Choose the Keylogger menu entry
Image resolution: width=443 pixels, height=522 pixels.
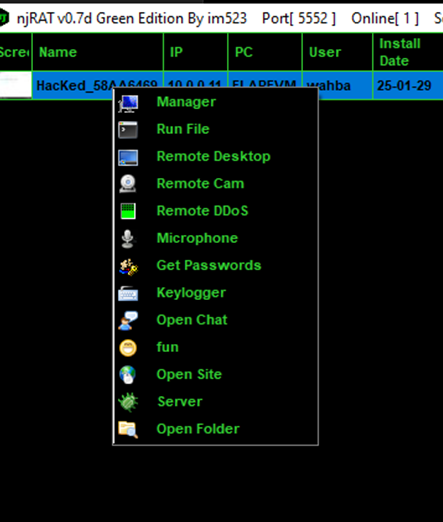[x=215, y=293]
